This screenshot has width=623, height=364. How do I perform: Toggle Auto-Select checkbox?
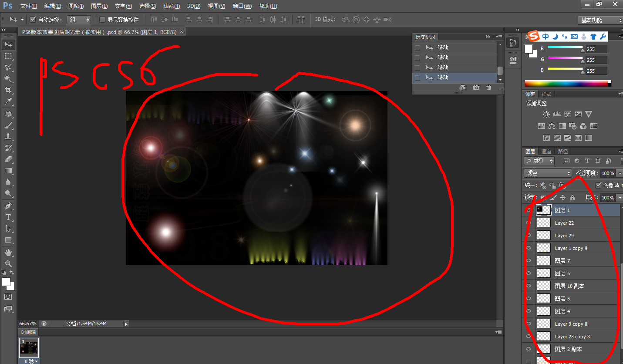pos(33,20)
